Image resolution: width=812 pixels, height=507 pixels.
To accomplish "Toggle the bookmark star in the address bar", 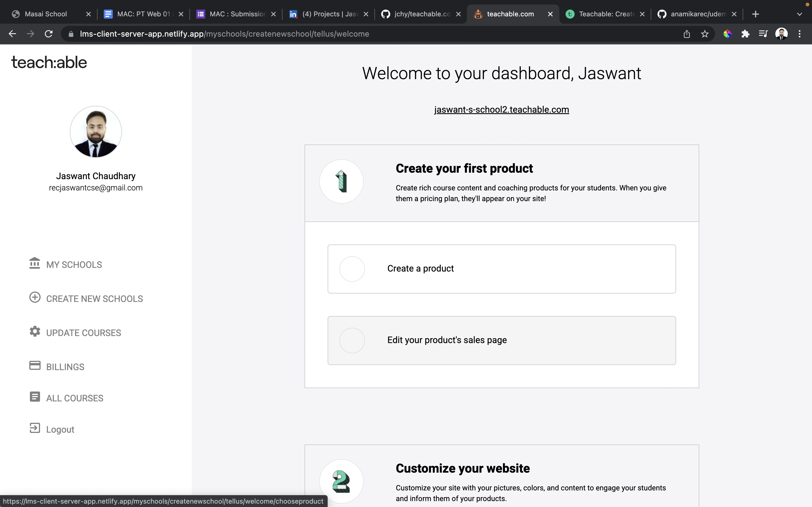I will click(704, 34).
